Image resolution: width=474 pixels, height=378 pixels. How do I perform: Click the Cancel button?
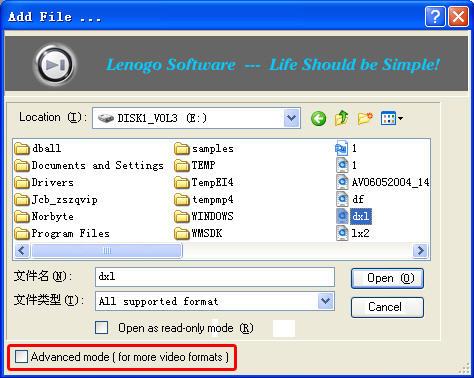coord(387,307)
